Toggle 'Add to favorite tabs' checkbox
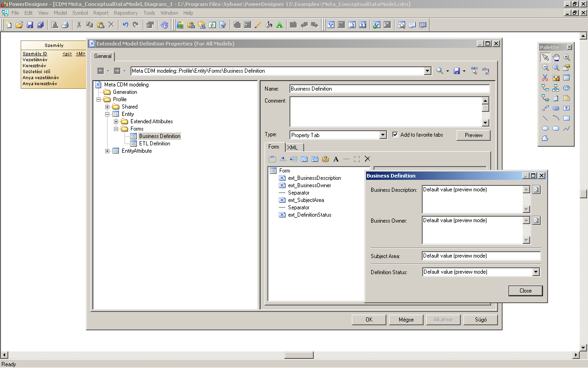The image size is (588, 368). [x=395, y=135]
